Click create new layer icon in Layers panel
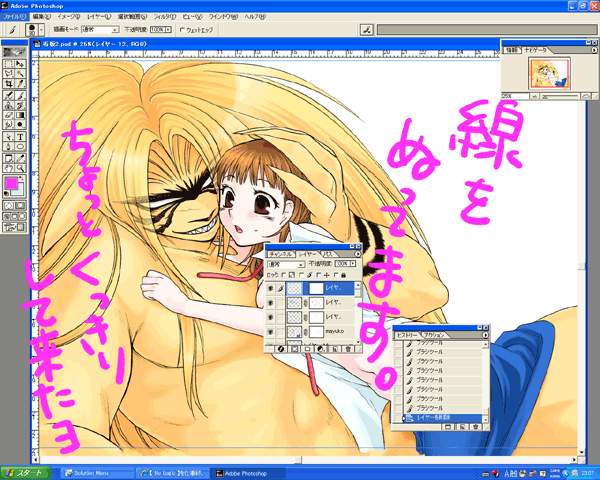The width and height of the screenshot is (600, 480). 335,349
